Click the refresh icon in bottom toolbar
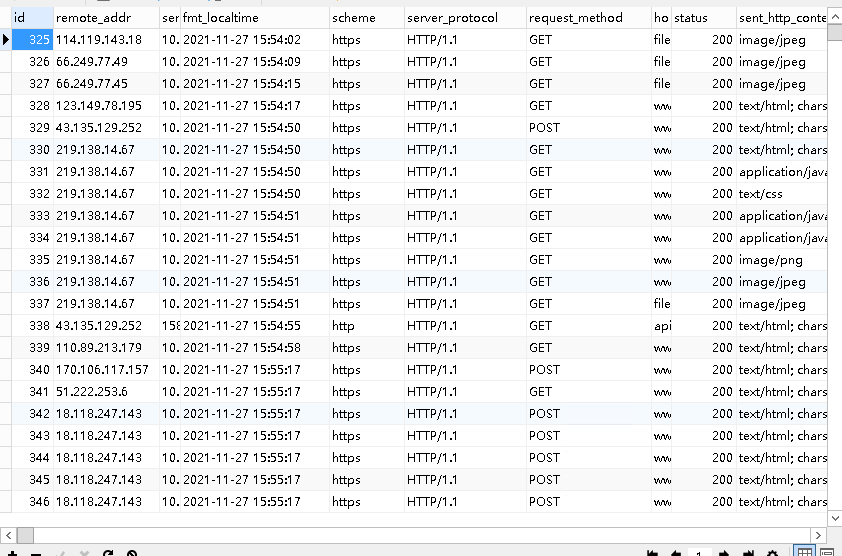Screen dimensions: 842x556 108,553
